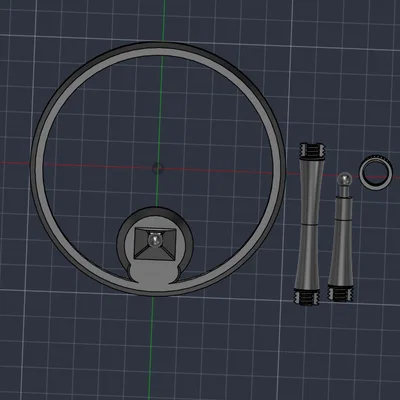Select the tall double-threaded rod
400x400 pixels.
(x=309, y=224)
